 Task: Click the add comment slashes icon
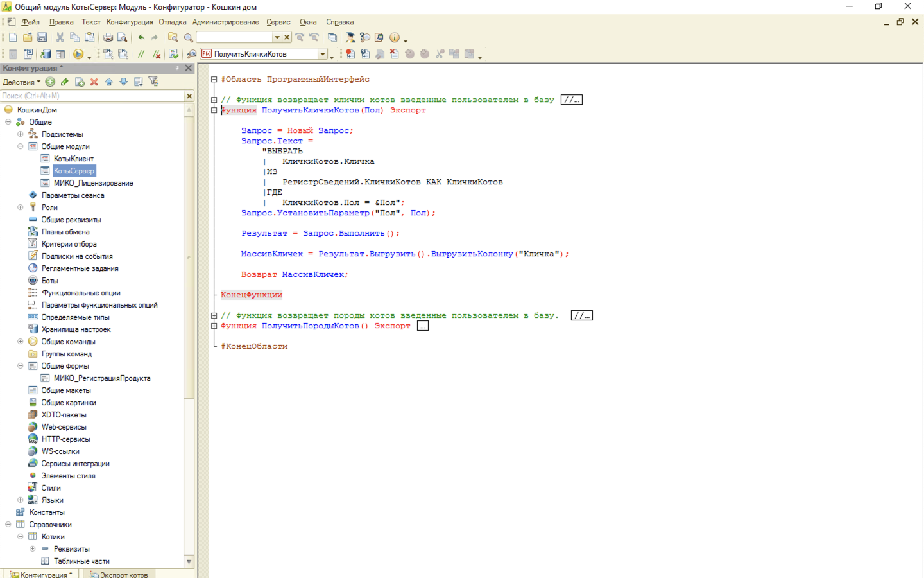point(141,54)
